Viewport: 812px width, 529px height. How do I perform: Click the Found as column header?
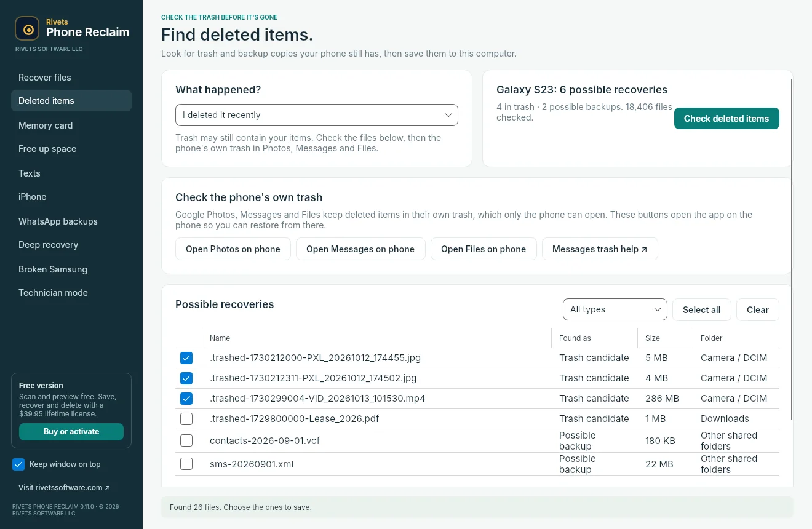tap(594, 338)
